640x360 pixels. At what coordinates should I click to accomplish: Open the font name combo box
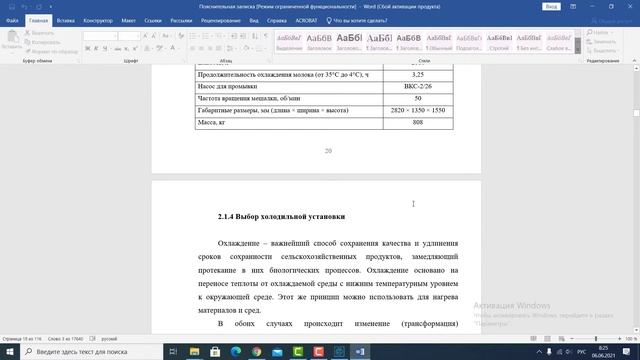point(100,36)
